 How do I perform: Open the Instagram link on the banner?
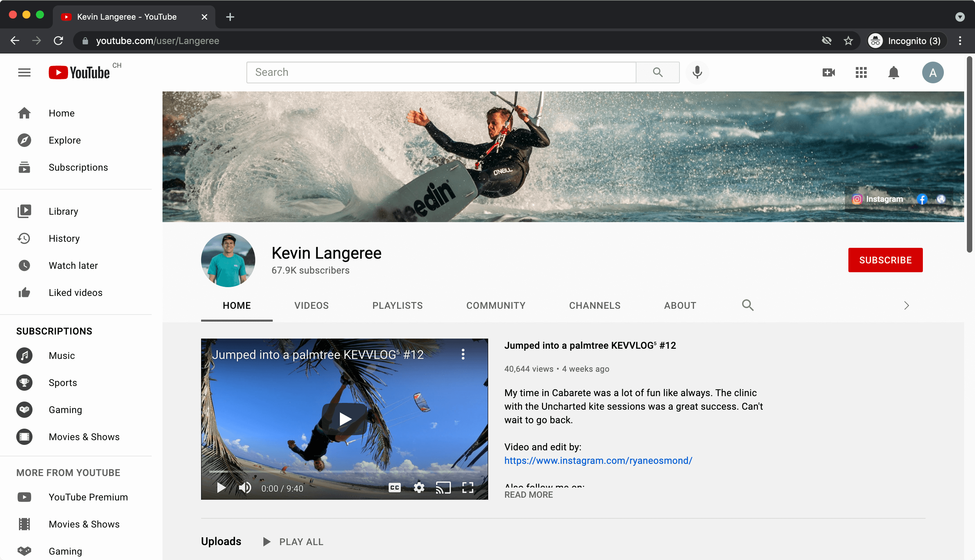(x=877, y=199)
